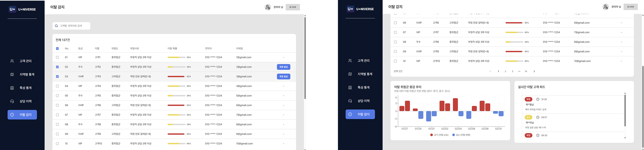Image resolution: width=644 pixels, height=150 pixels.
Task: Go to the next page with the right chevron
Action: click(534, 71)
